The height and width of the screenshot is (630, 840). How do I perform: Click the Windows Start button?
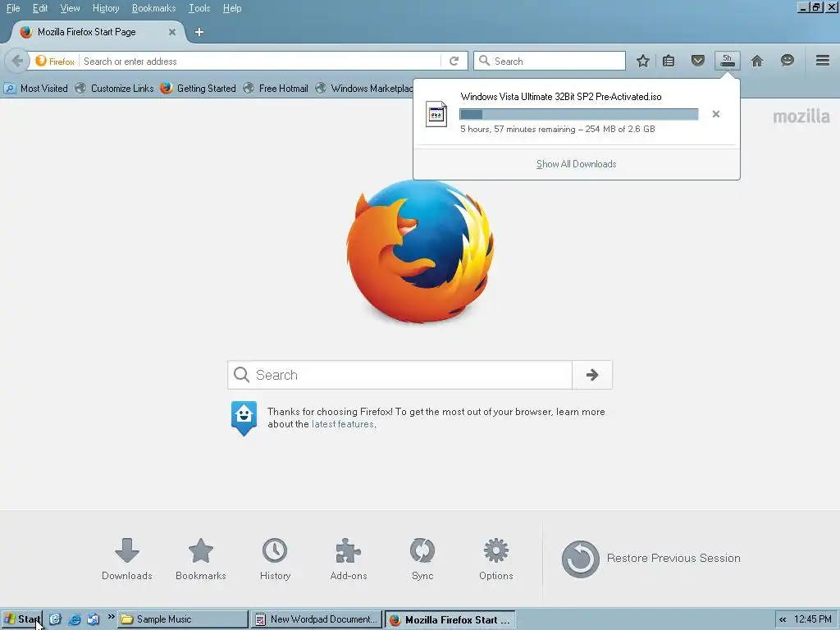coord(22,619)
